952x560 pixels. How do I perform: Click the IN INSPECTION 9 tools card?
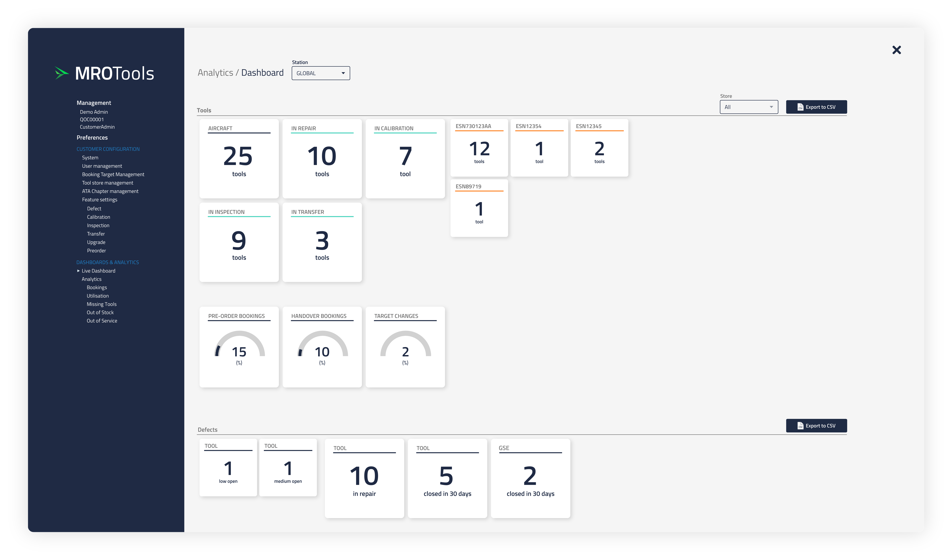pyautogui.click(x=239, y=242)
